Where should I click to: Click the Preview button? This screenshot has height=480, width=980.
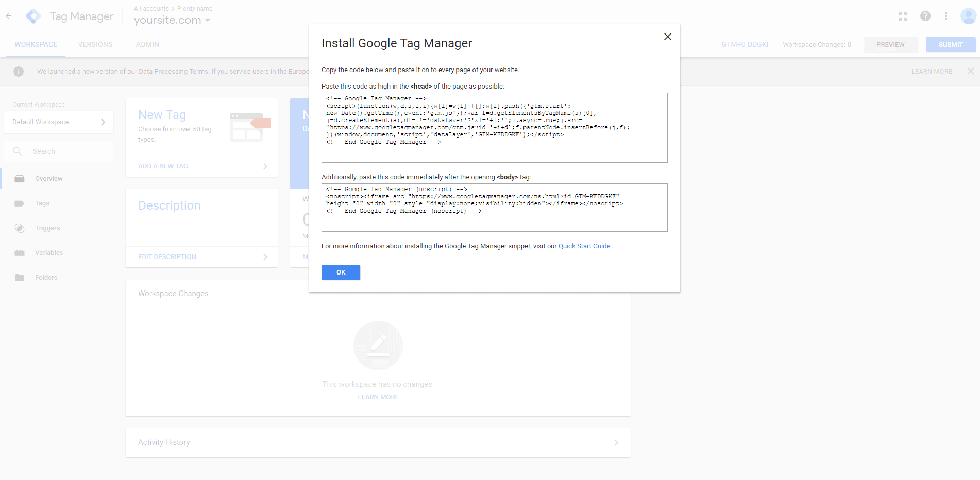[x=890, y=45]
